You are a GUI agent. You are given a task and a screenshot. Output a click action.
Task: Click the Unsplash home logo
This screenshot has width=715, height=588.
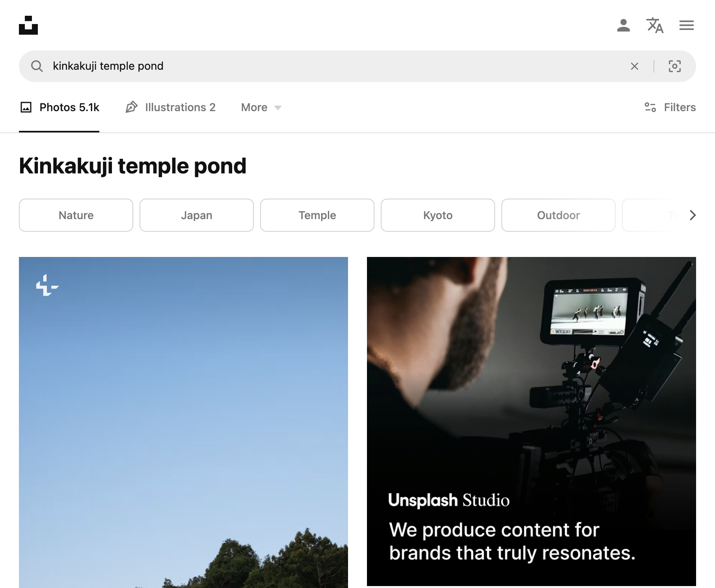pos(28,25)
